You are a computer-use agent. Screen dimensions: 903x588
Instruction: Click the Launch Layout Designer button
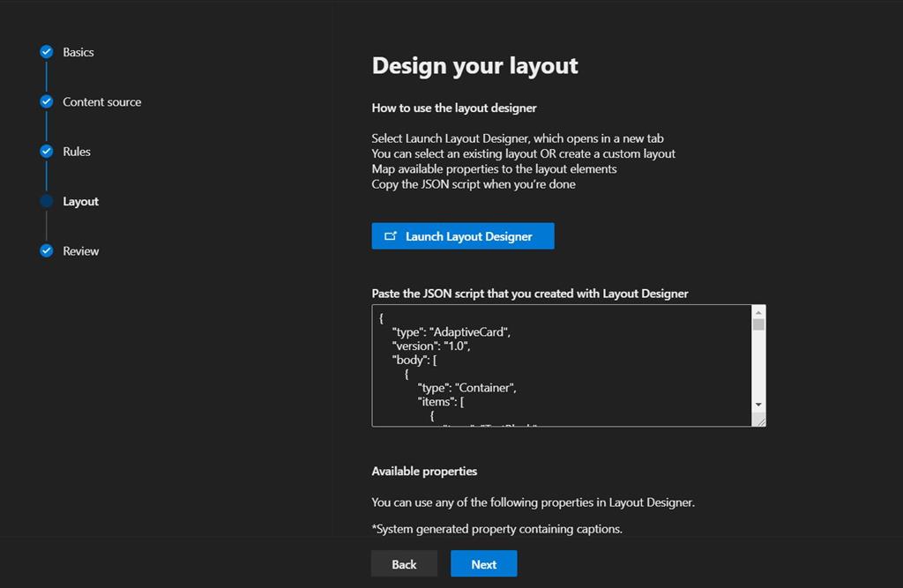click(x=463, y=235)
